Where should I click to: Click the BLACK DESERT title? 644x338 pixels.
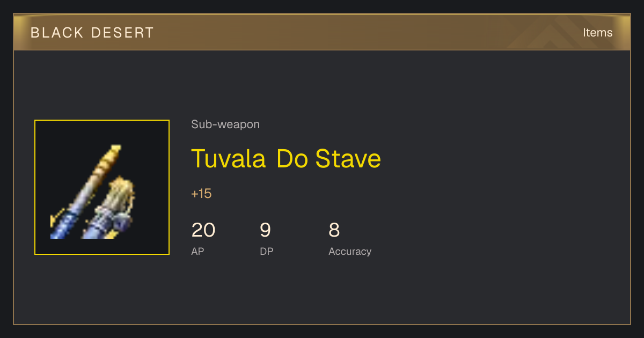[92, 33]
